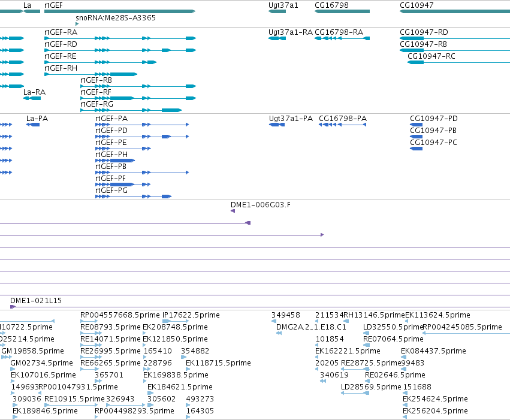Select EST EK184621.5prime
The width and height of the screenshot is (510, 420).
(x=150, y=394)
